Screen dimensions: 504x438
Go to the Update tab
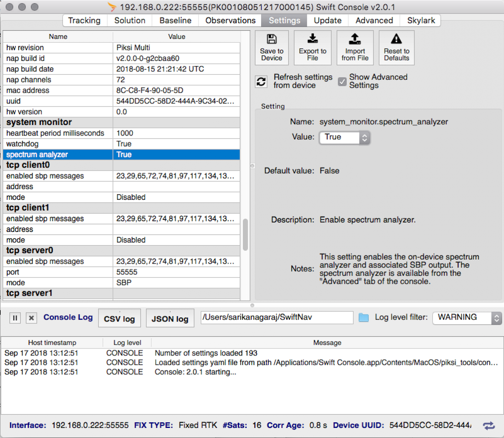coord(328,20)
